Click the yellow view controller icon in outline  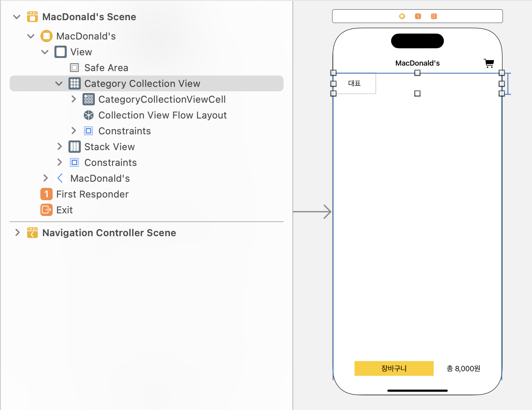(x=46, y=36)
